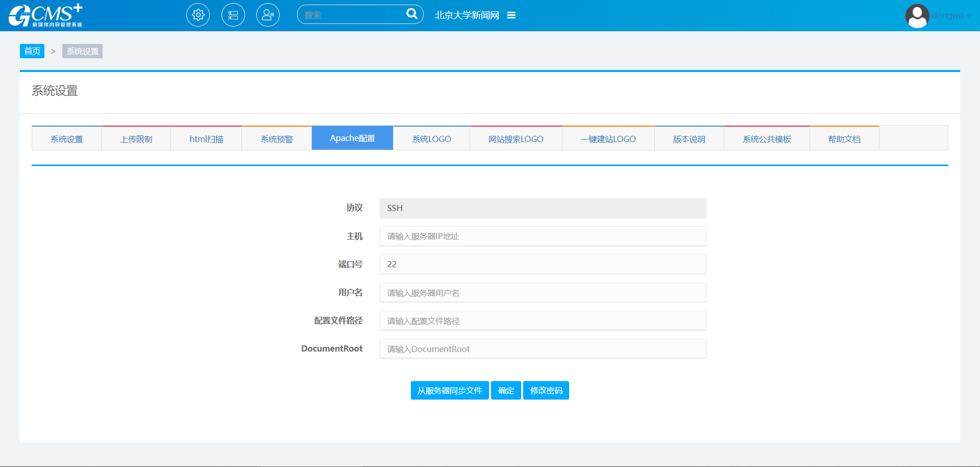The width and height of the screenshot is (980, 467).
Task: Open the hamburger menu beside 北京大学新闻网
Action: (511, 15)
